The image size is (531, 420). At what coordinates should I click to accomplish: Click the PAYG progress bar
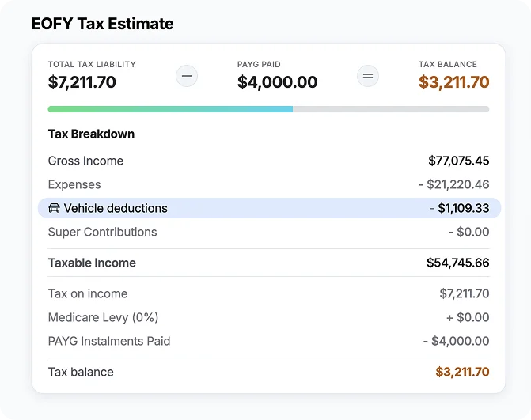(268, 109)
